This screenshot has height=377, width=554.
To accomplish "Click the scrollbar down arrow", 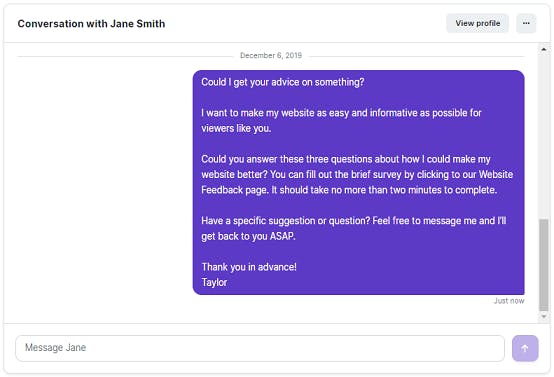I will coord(544,316).
